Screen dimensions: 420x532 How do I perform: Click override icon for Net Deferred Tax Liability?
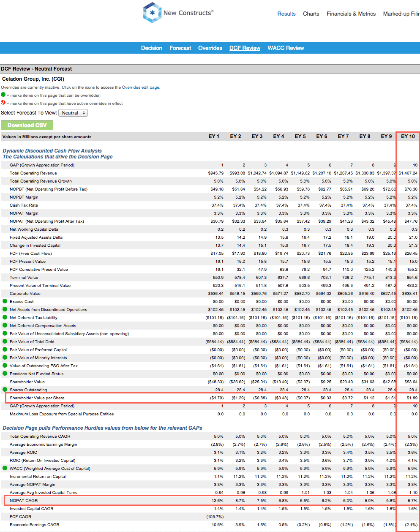coord(5,317)
